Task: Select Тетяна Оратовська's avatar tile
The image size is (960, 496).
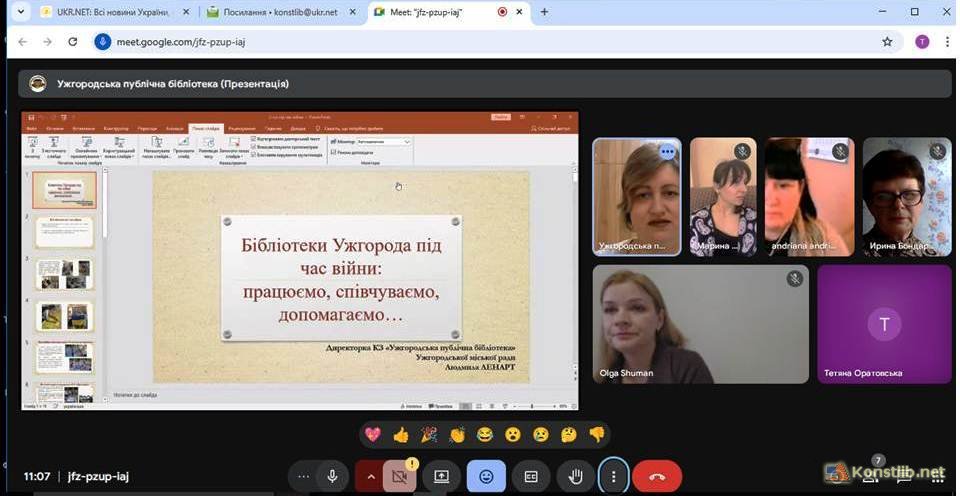Action: [884, 324]
